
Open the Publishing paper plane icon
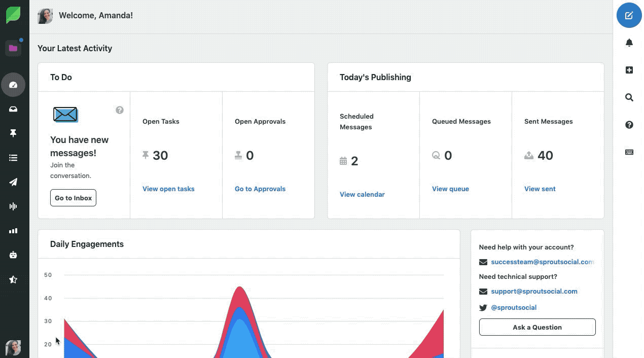(13, 182)
